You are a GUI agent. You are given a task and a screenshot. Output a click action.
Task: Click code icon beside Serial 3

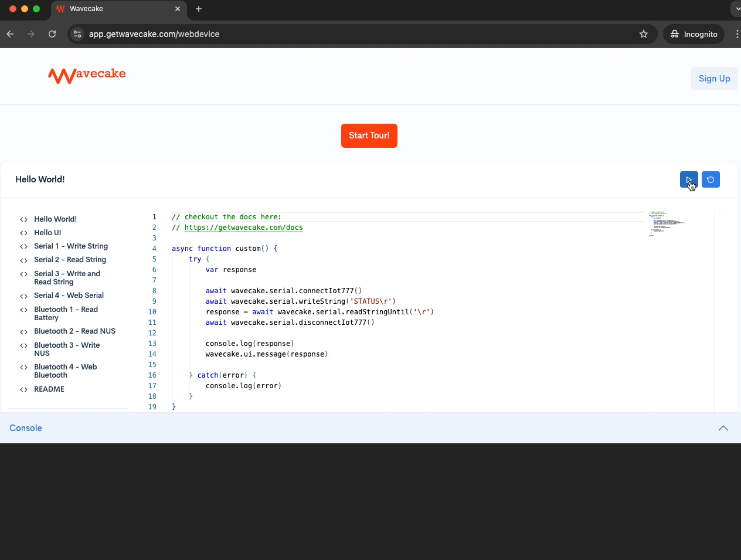[x=23, y=274]
